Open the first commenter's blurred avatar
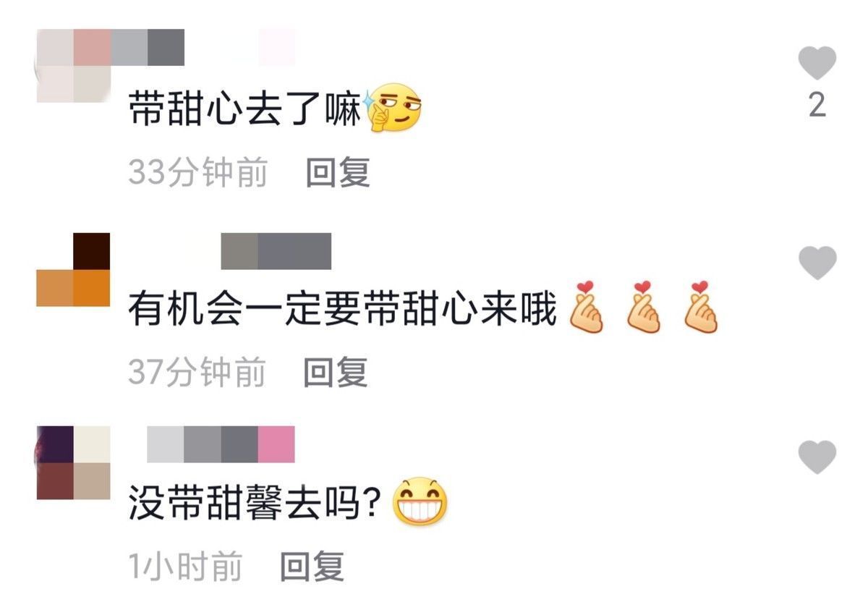 pyautogui.click(x=72, y=66)
